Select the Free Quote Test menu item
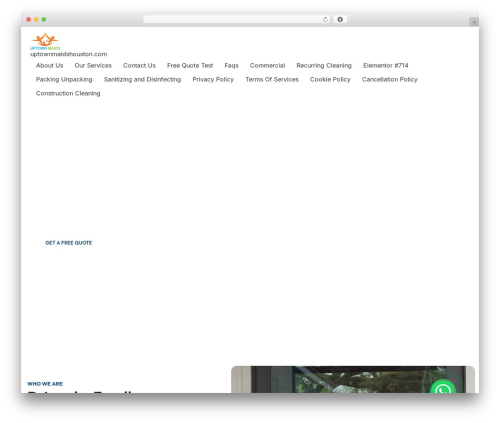The height and width of the screenshot is (423, 500). pos(190,66)
